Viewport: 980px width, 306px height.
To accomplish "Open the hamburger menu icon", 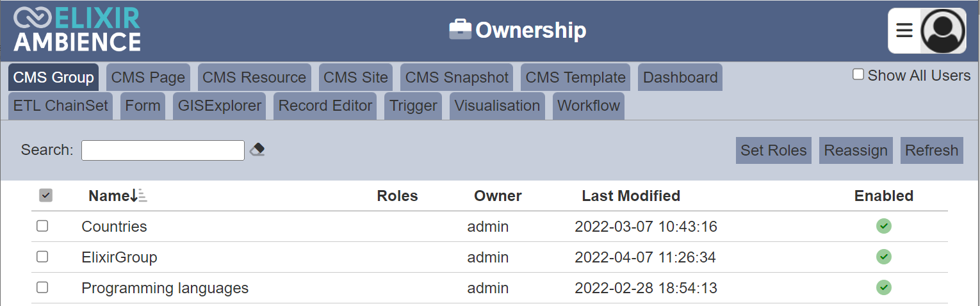I will coord(904,31).
